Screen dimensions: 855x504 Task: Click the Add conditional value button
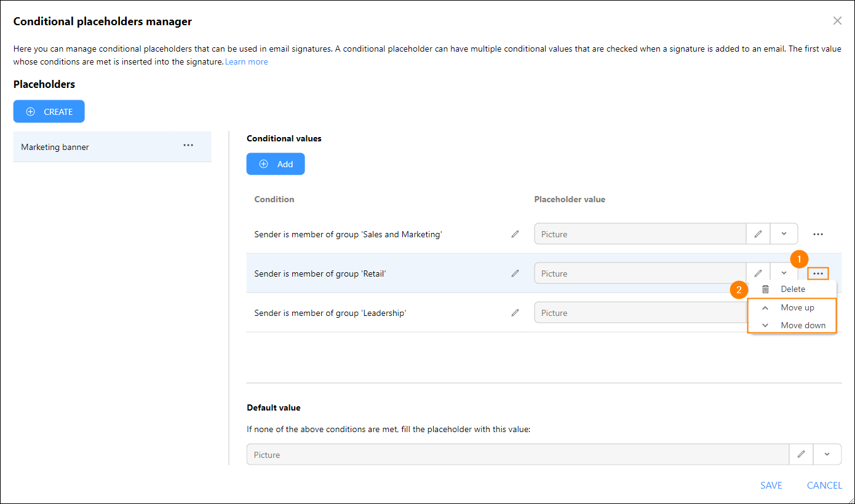(276, 164)
